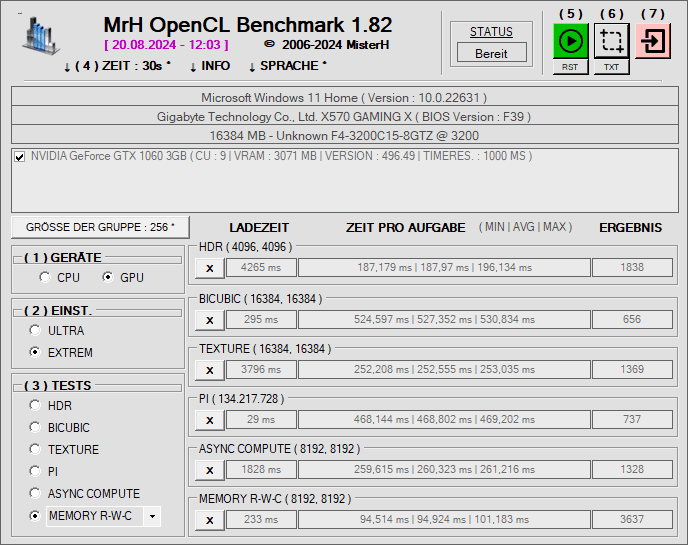Click the RST reset button
This screenshot has width=688, height=545.
click(x=570, y=67)
